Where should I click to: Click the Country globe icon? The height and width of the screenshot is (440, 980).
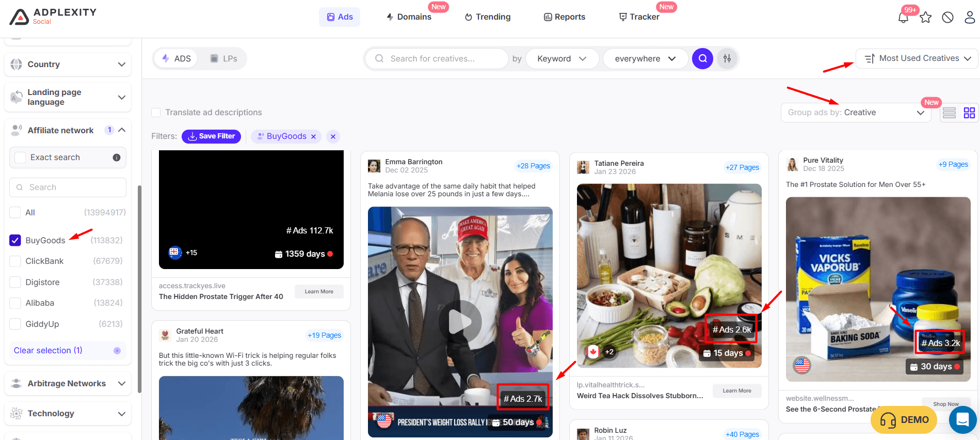click(x=17, y=64)
